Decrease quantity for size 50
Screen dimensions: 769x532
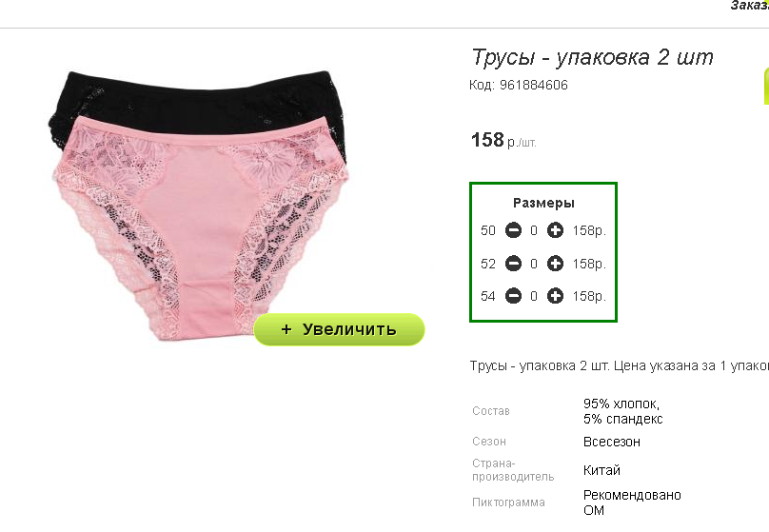point(513,230)
